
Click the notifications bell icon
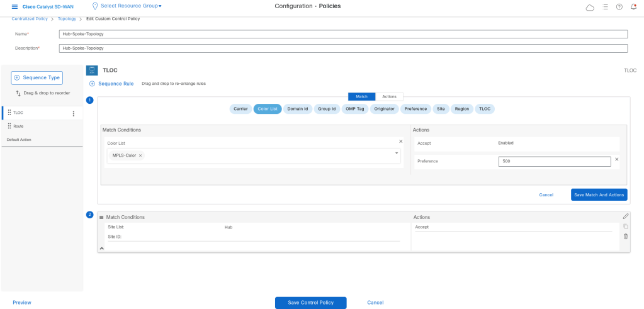click(x=633, y=7)
